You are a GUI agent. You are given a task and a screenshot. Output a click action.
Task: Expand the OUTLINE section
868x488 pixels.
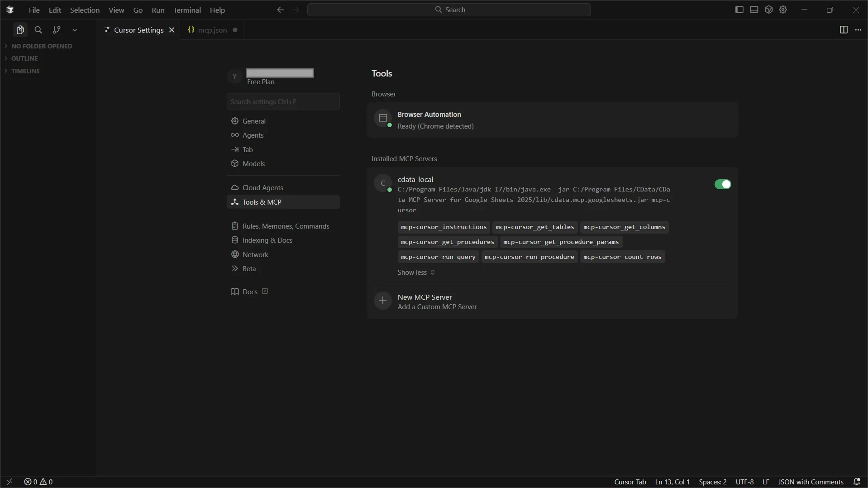point(24,58)
